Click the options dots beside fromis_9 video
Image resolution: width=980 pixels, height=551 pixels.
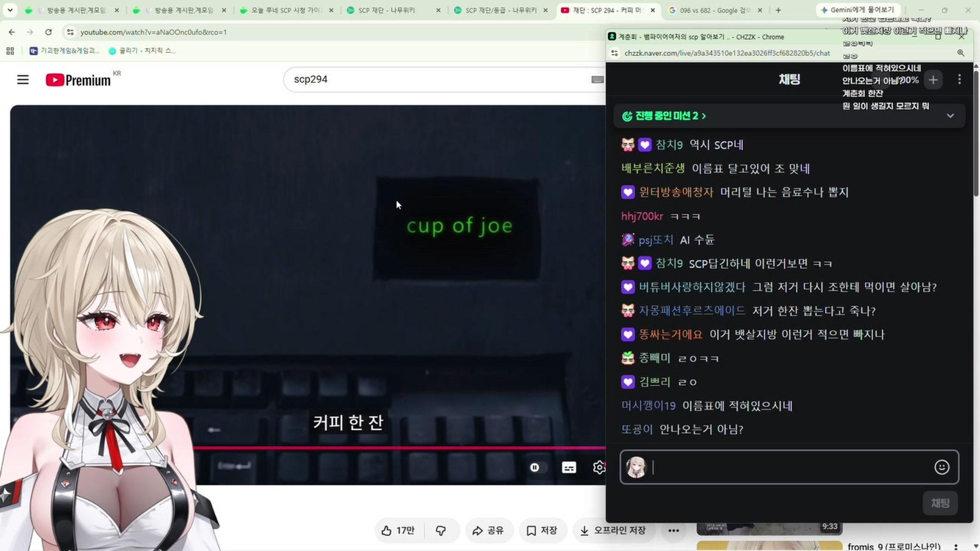(x=956, y=547)
